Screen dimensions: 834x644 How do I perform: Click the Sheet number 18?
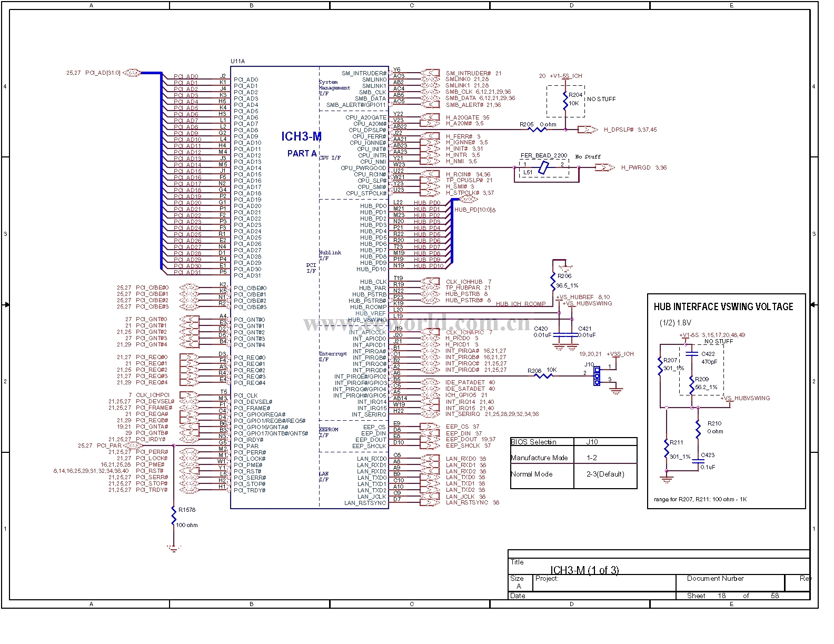[721, 596]
